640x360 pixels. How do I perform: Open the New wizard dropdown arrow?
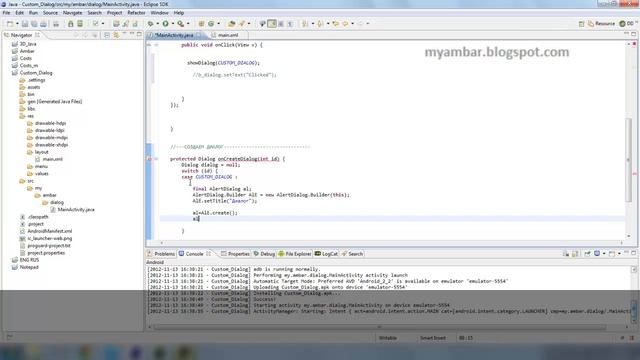tap(17, 24)
